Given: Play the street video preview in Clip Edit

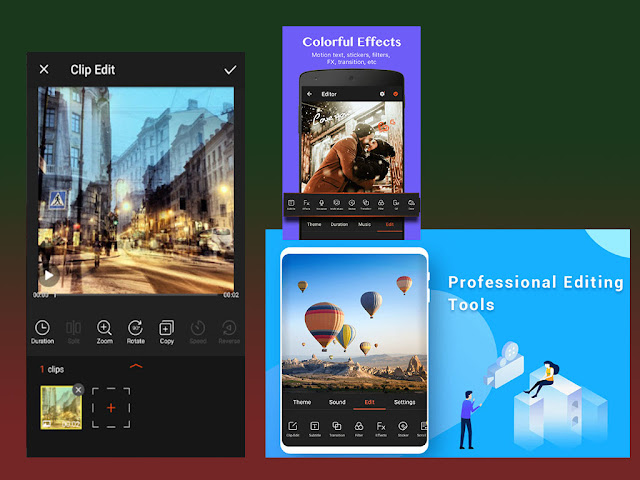Looking at the screenshot, I should [x=49, y=276].
